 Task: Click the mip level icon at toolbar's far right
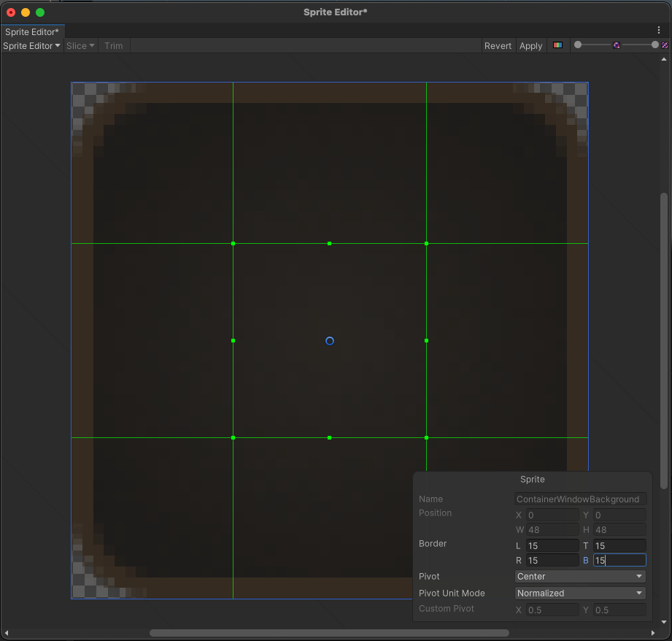coord(665,45)
